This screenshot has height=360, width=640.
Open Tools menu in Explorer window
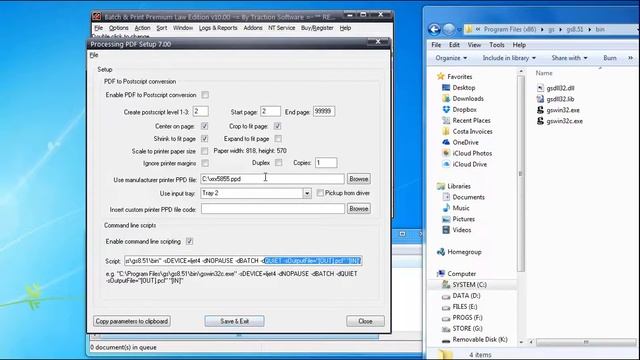(497, 45)
